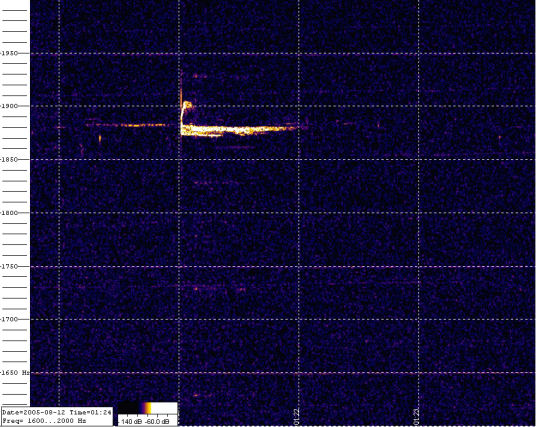Click the white end of the dB color scale
This screenshot has width=536, height=427.
tap(164, 408)
